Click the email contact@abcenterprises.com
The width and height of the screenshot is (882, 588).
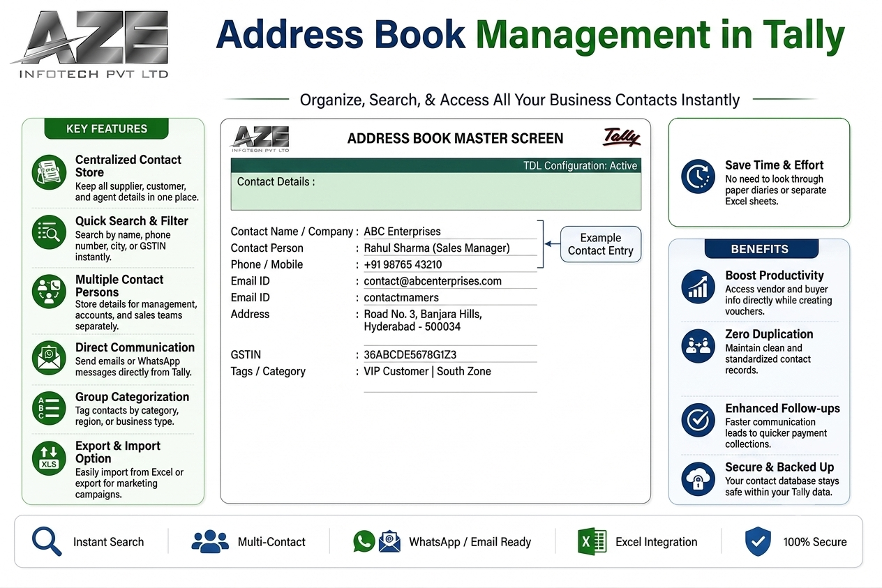433,281
